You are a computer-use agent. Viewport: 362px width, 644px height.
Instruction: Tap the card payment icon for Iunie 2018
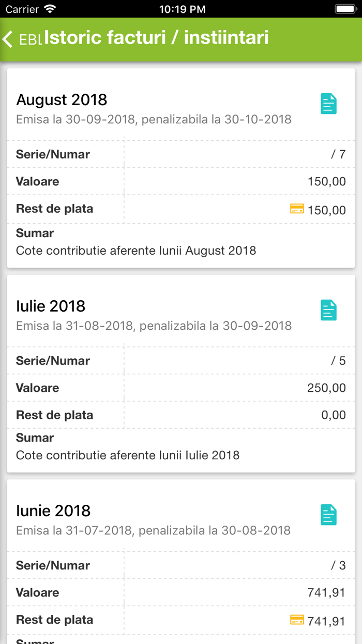click(x=297, y=620)
